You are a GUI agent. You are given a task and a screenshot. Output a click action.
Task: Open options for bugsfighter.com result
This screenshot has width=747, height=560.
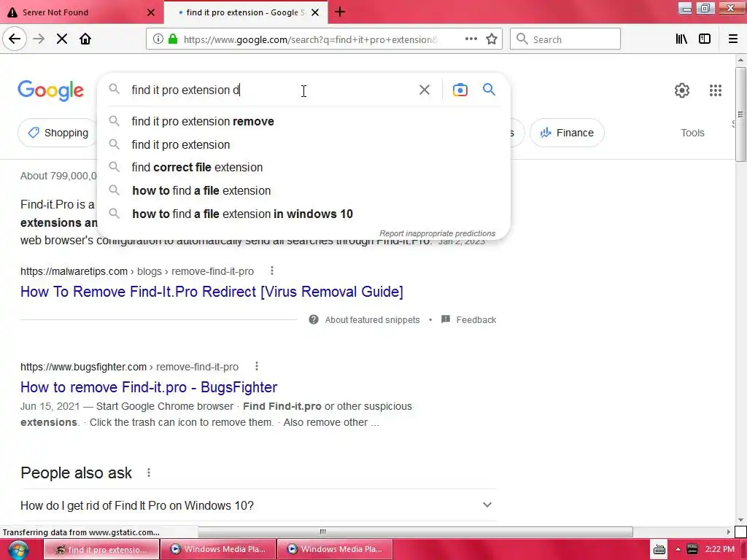[257, 366]
